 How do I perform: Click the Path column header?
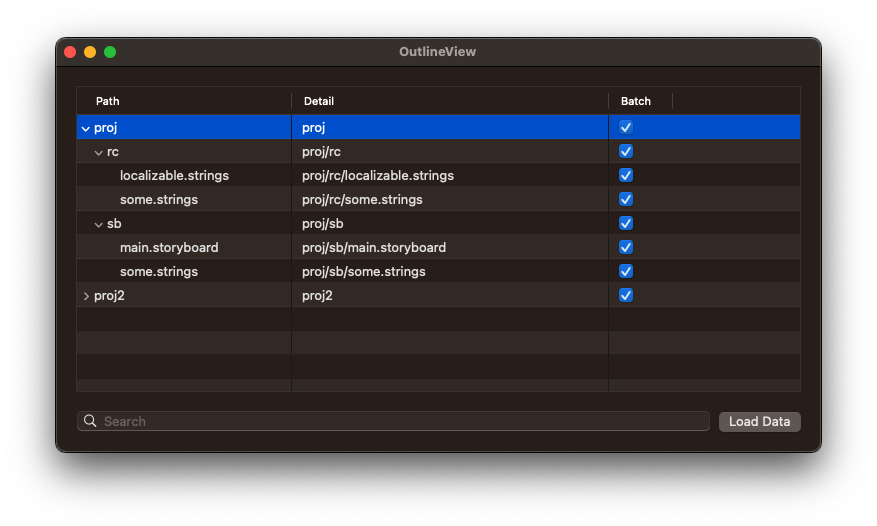tap(108, 101)
